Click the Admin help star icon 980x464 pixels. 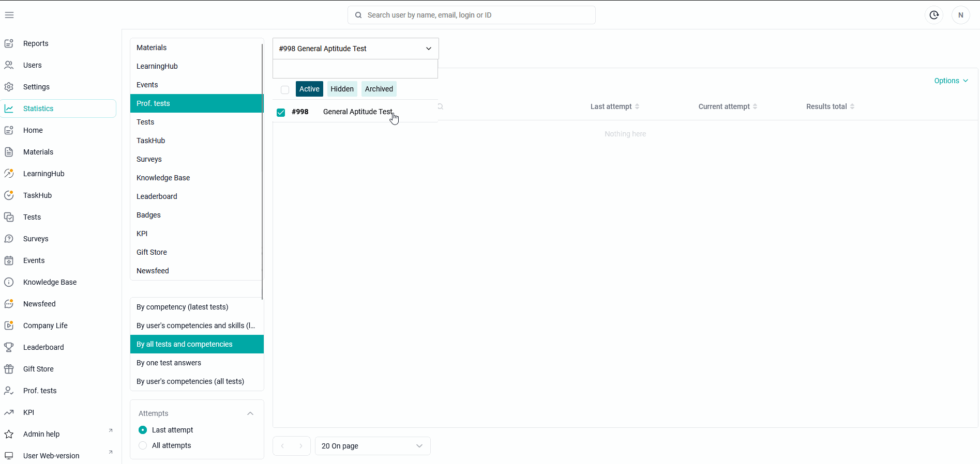point(9,434)
